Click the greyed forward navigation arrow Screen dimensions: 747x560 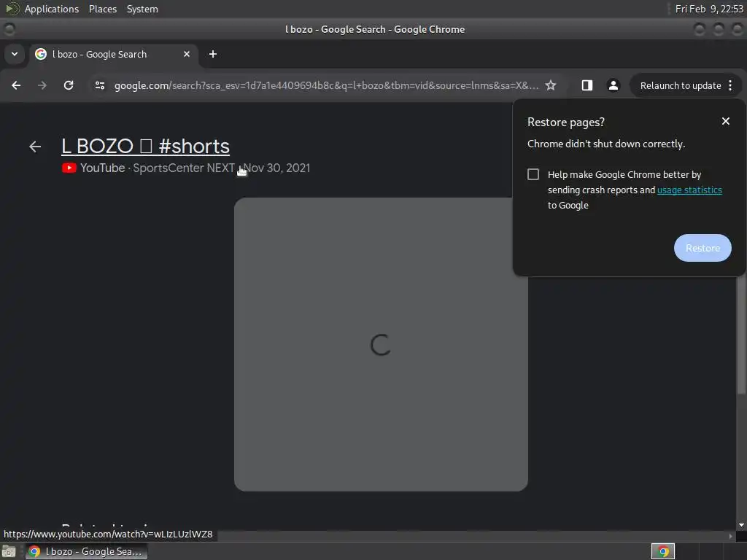pyautogui.click(x=42, y=85)
